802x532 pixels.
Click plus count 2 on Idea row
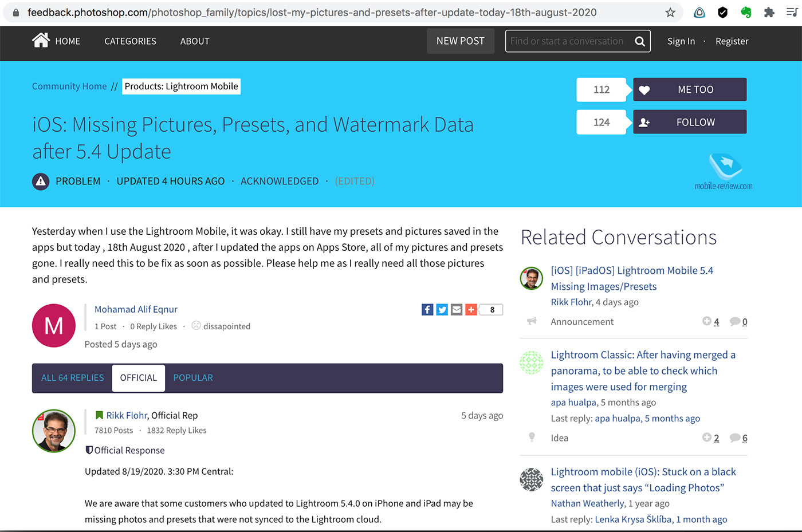[711, 438]
